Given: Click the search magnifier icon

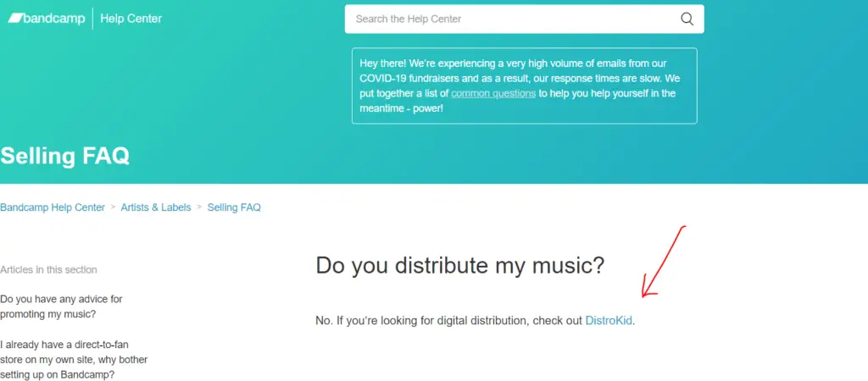Looking at the screenshot, I should pyautogui.click(x=687, y=19).
